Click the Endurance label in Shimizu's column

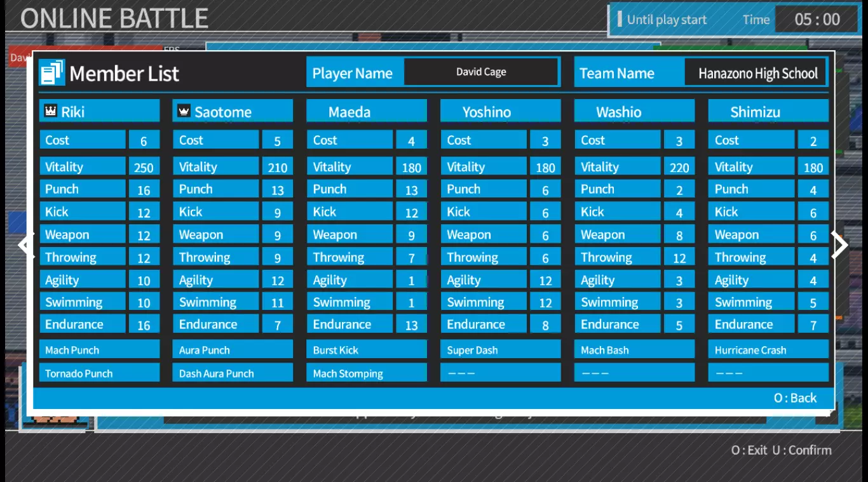pyautogui.click(x=752, y=325)
